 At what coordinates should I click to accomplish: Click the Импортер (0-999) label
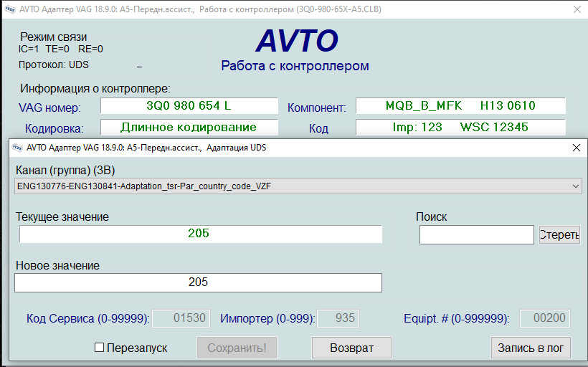pos(267,319)
